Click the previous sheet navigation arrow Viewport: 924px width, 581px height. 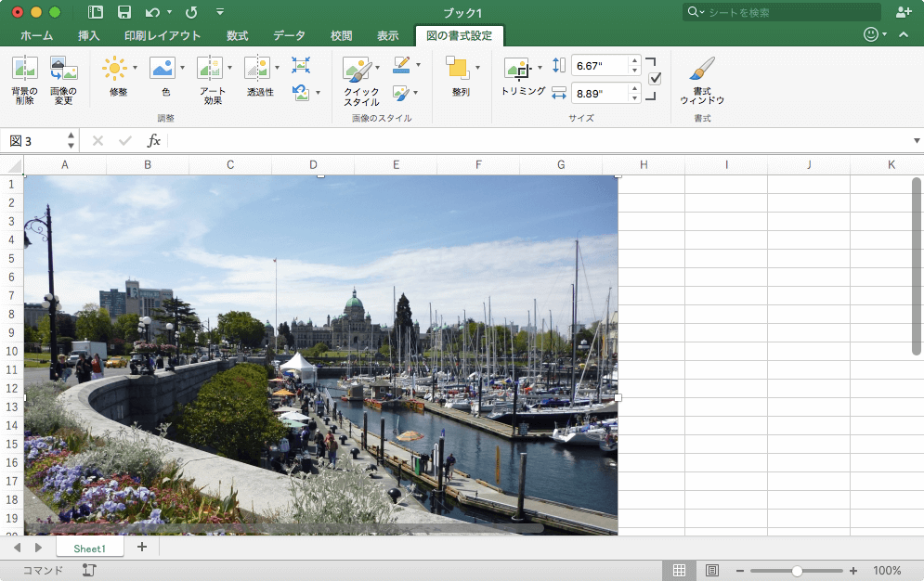click(17, 548)
